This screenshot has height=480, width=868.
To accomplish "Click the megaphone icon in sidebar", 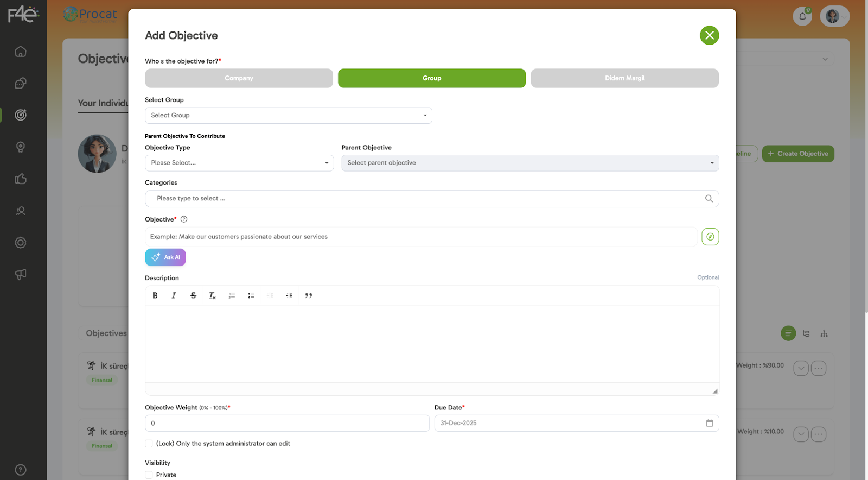I will (x=21, y=274).
